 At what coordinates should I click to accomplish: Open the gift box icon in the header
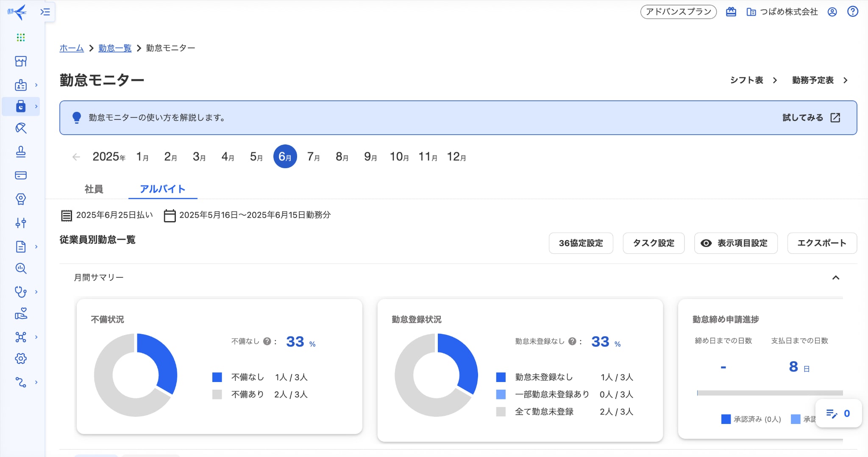coord(730,12)
